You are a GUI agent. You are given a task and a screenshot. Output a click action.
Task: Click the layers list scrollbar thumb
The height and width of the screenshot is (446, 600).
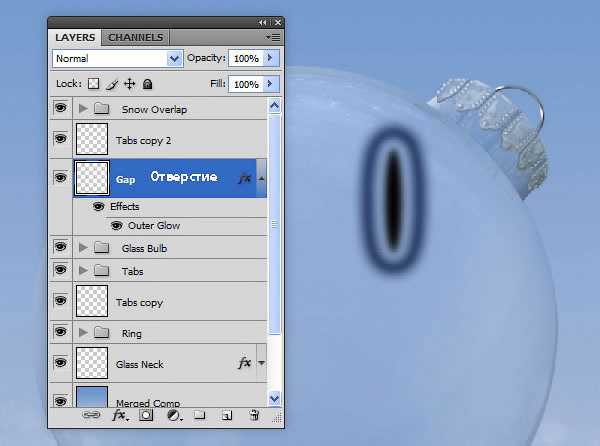pyautogui.click(x=275, y=224)
